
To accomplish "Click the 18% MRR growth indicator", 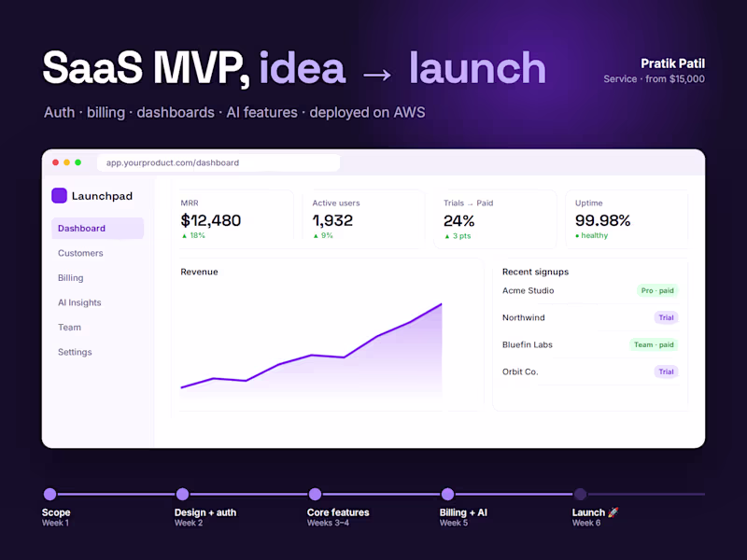I will (193, 235).
